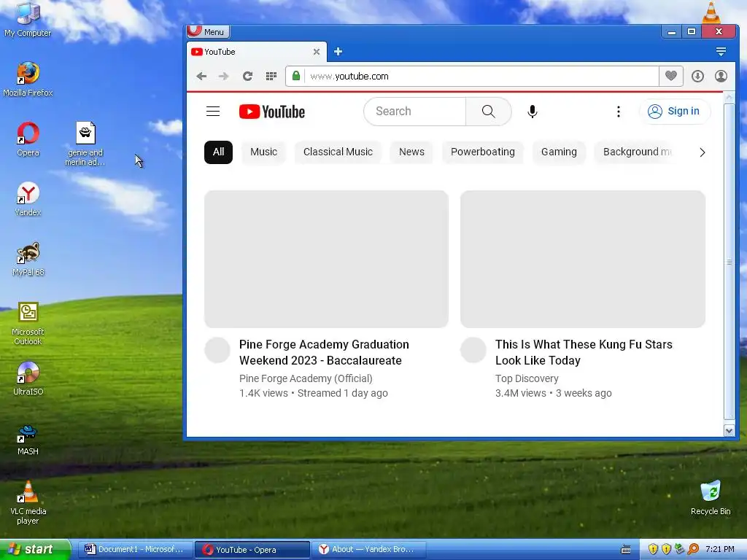This screenshot has height=560, width=747.
Task: Click the YouTube tab in Opera
Action: tap(256, 52)
